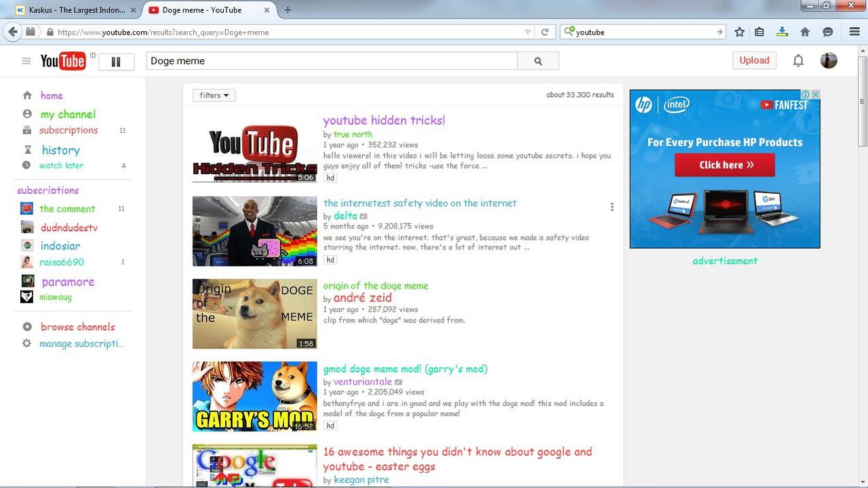Click the indosiar channel icon
Image resolution: width=868 pixels, height=488 pixels.
coord(27,245)
